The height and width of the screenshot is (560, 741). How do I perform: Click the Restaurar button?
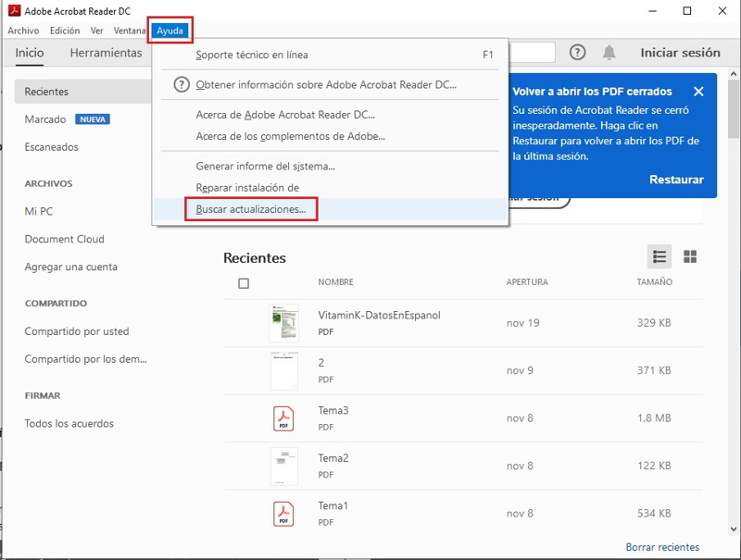(x=676, y=180)
